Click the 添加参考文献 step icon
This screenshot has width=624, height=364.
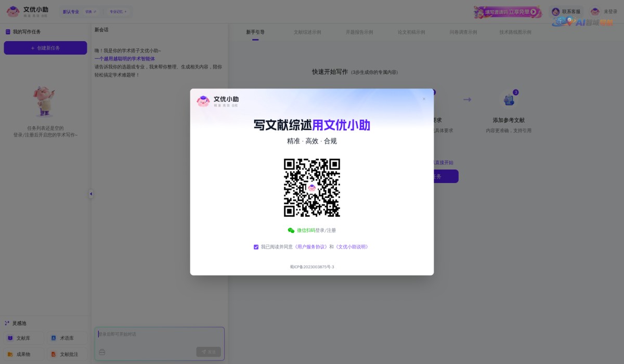(509, 99)
